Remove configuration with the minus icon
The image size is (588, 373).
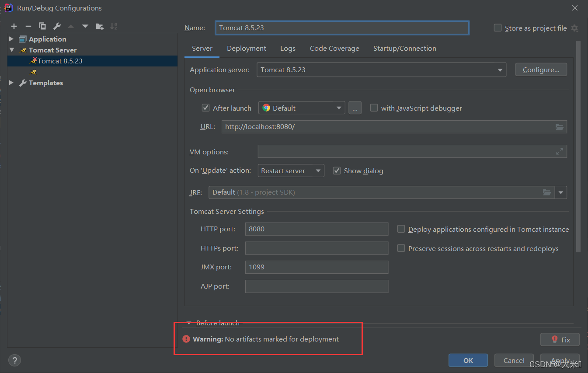tap(28, 26)
